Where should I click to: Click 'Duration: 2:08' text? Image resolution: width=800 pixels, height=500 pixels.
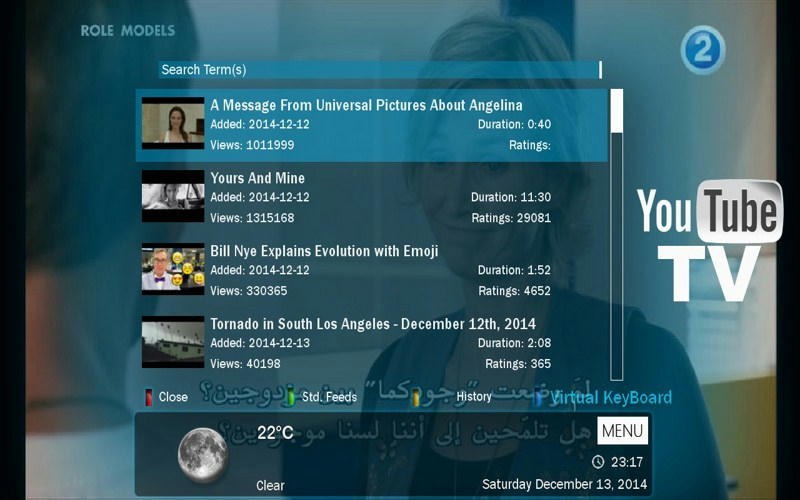point(514,343)
